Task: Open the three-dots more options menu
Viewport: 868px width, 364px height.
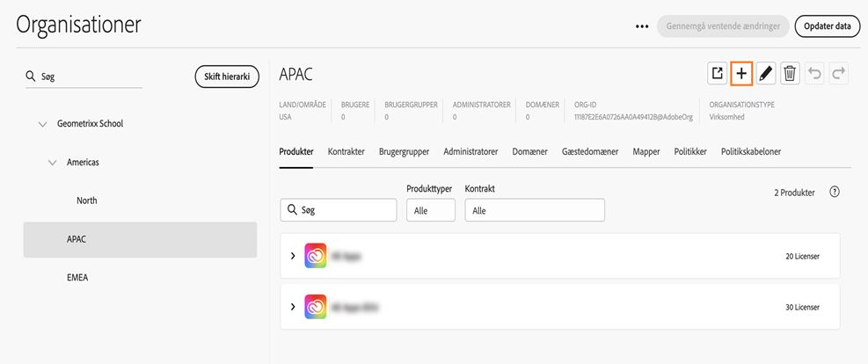Action: point(642,26)
